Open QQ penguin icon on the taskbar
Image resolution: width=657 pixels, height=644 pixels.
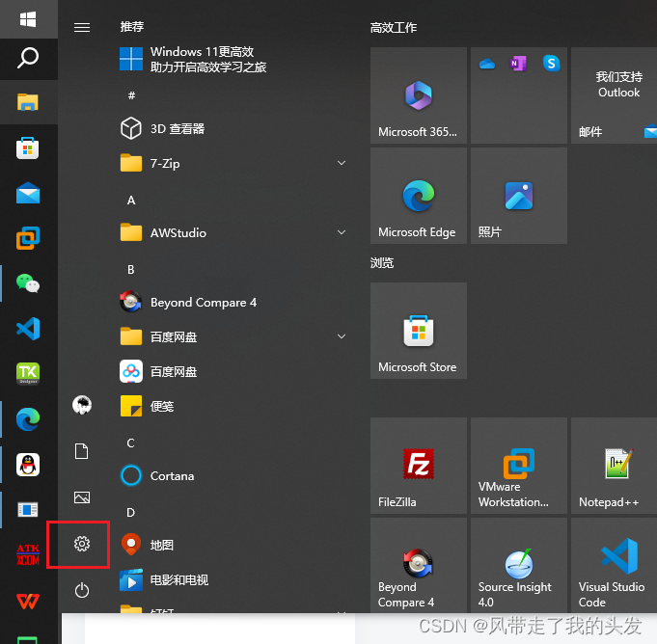tap(28, 465)
